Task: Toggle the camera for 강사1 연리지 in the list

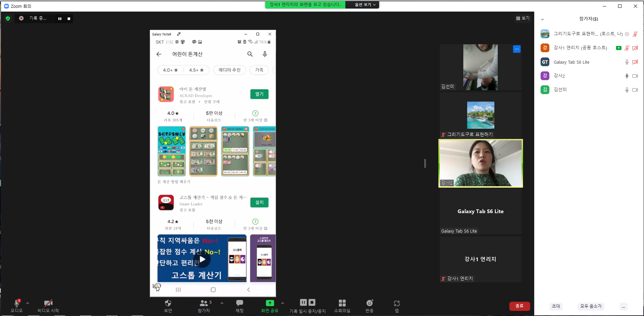Action: pyautogui.click(x=635, y=48)
